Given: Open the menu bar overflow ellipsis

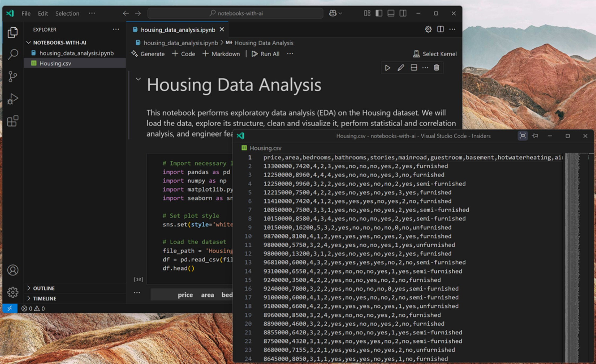Looking at the screenshot, I should 92,13.
